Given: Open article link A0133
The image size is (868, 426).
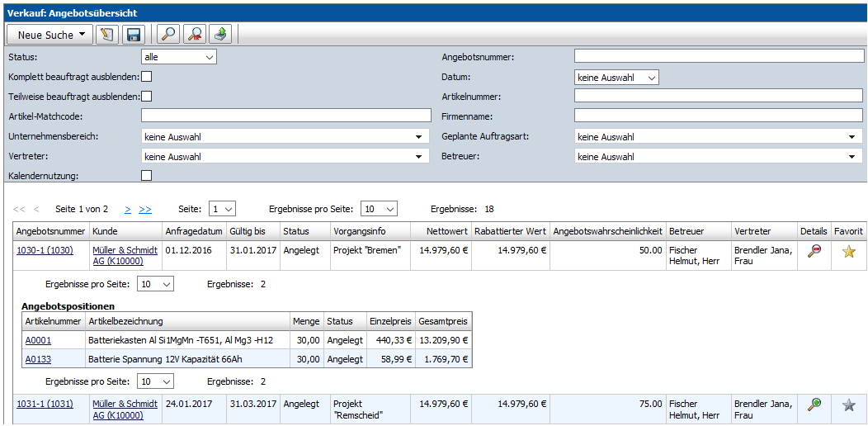Looking at the screenshot, I should pos(38,359).
